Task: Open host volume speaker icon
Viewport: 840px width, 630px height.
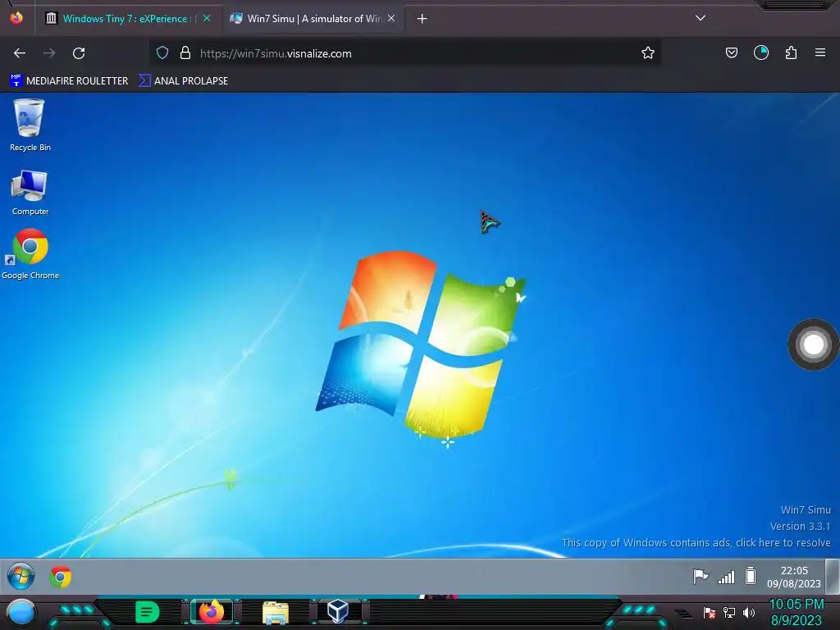Action: tap(749, 613)
